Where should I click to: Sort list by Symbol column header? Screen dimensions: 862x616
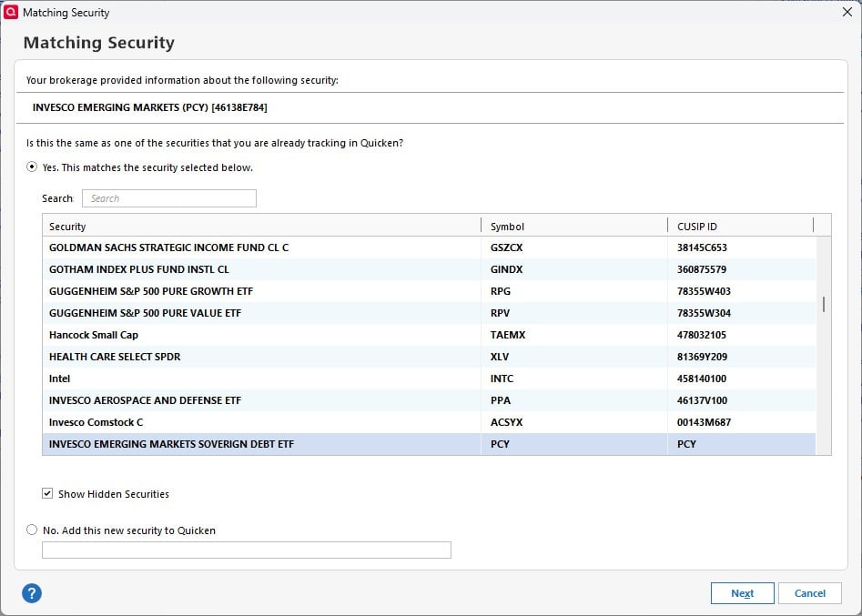coord(573,226)
